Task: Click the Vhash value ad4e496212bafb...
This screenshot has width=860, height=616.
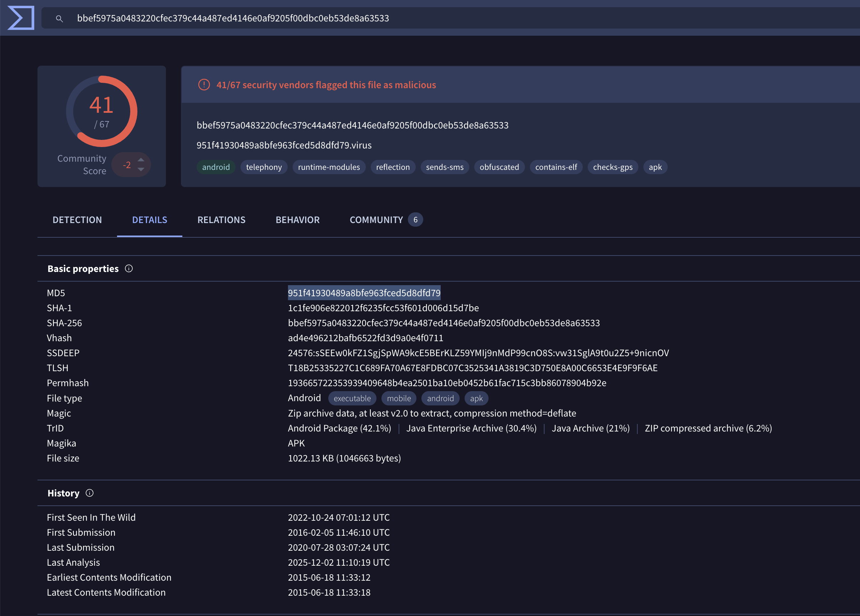Action: tap(365, 338)
